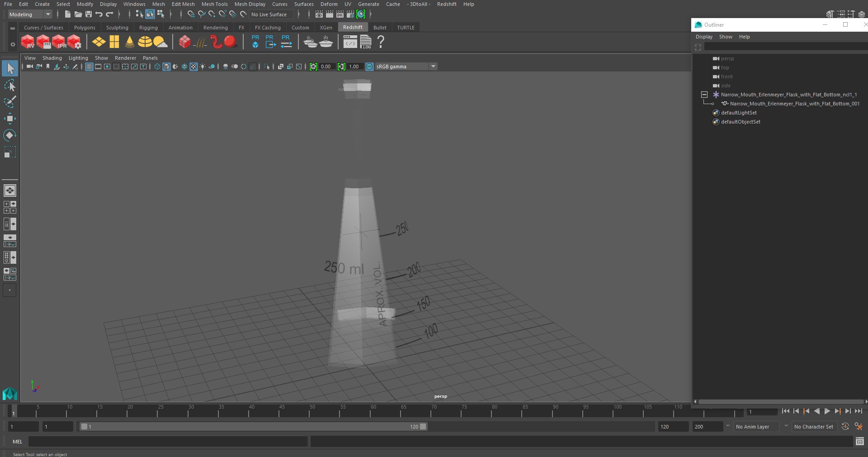Toggle snap to grids magnet icon
Viewport: 868px width, 457px height.
point(191,14)
